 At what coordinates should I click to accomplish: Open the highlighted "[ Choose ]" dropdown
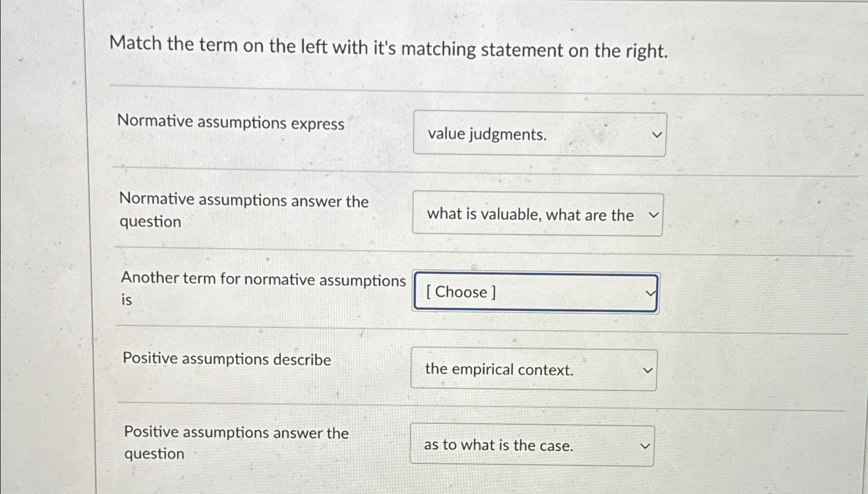(535, 292)
